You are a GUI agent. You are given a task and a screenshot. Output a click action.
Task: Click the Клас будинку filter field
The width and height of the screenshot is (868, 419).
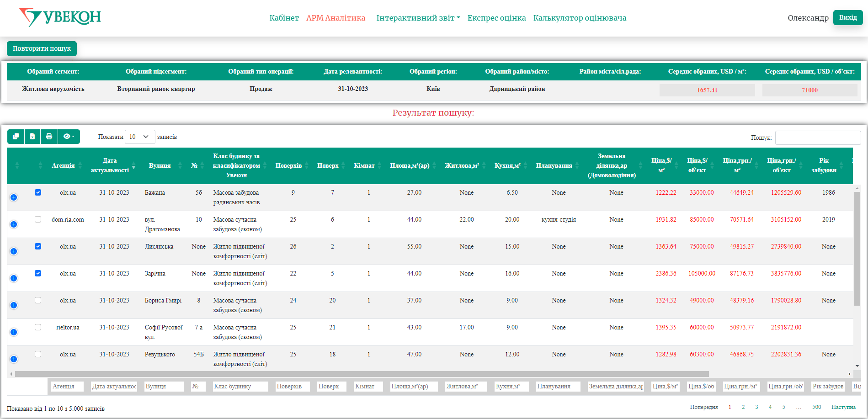241,386
